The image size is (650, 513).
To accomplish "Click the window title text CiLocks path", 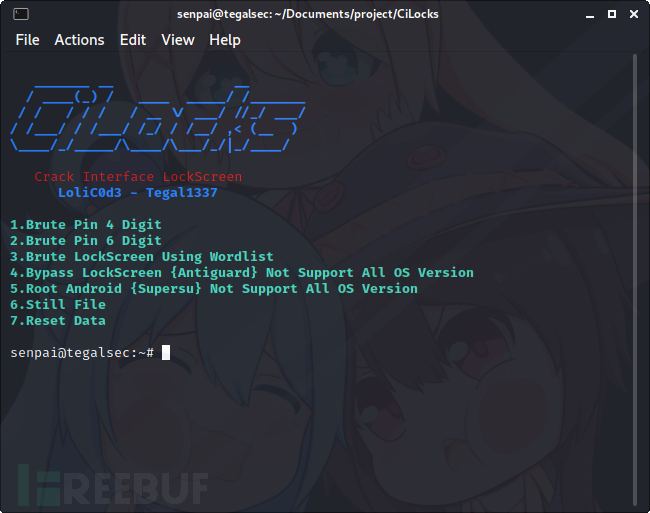I will [x=308, y=14].
